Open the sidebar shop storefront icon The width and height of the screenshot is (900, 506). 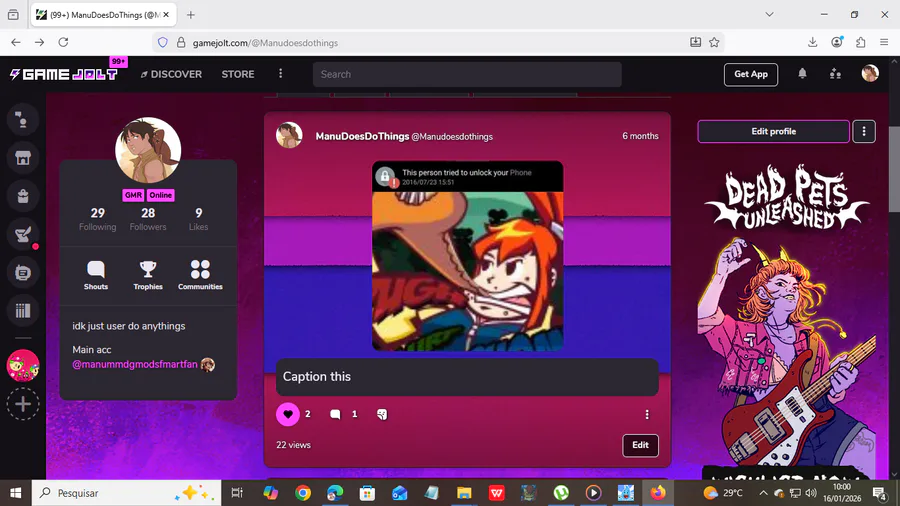point(23,158)
